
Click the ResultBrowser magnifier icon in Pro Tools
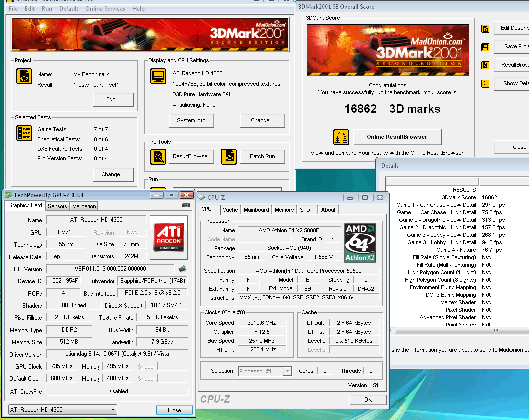pos(158,156)
